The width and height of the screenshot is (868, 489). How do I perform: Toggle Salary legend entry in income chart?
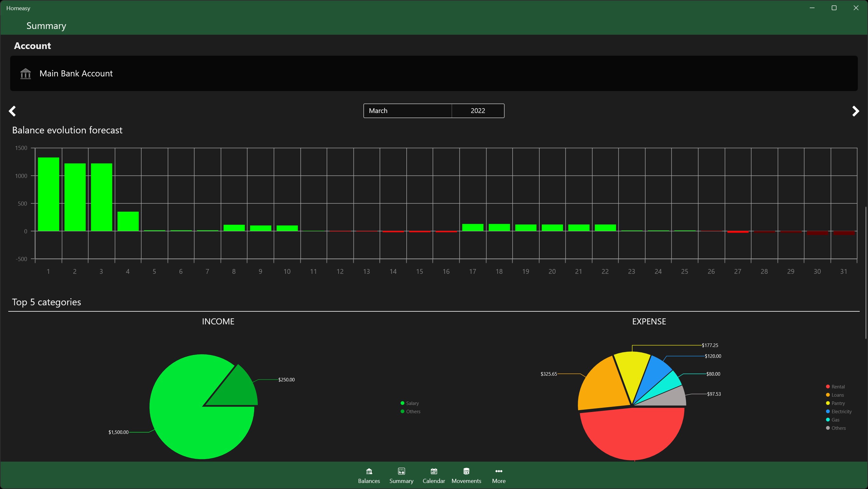pos(412,403)
